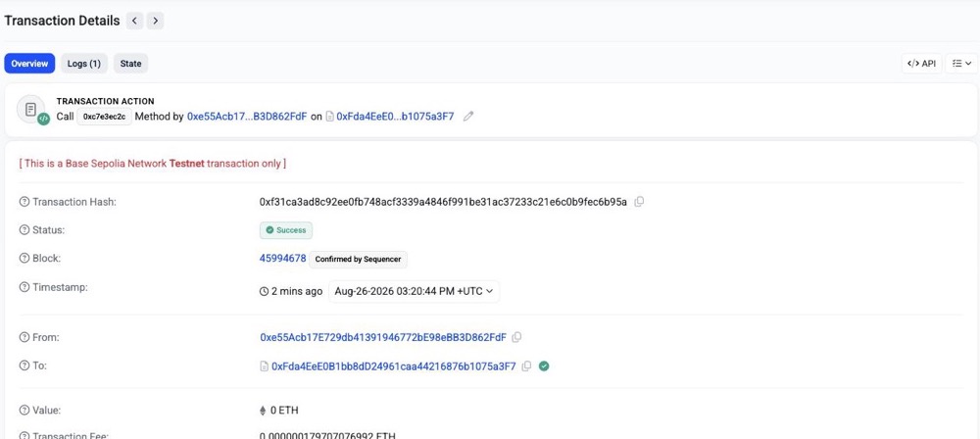The width and height of the screenshot is (980, 439).
Task: Click the Success status badge
Action: pos(286,230)
